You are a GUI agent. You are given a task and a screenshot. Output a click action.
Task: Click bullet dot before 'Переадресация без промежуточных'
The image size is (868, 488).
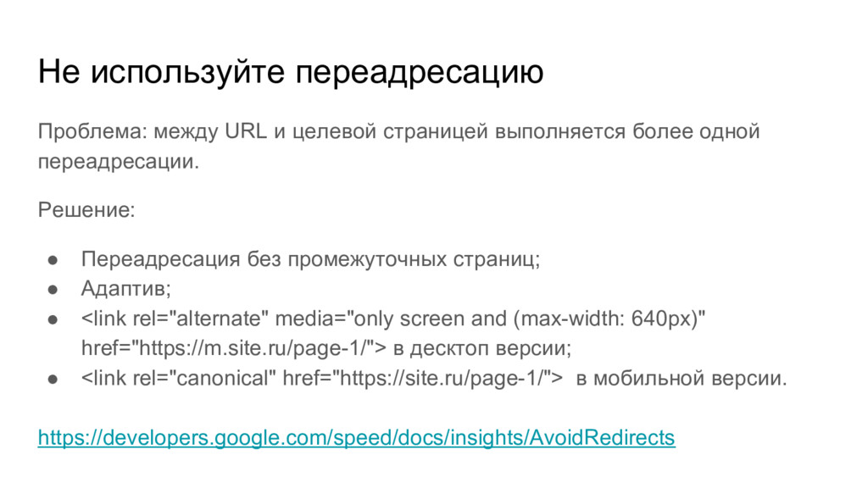coord(53,259)
